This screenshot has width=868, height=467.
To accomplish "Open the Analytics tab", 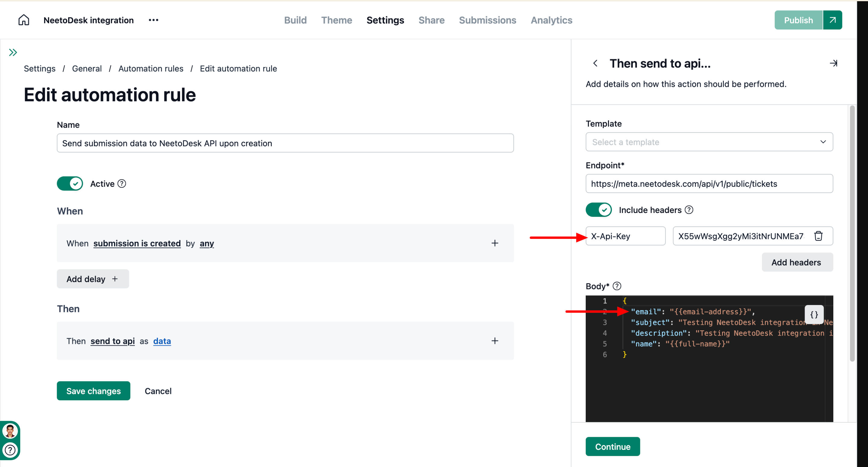I will click(551, 20).
